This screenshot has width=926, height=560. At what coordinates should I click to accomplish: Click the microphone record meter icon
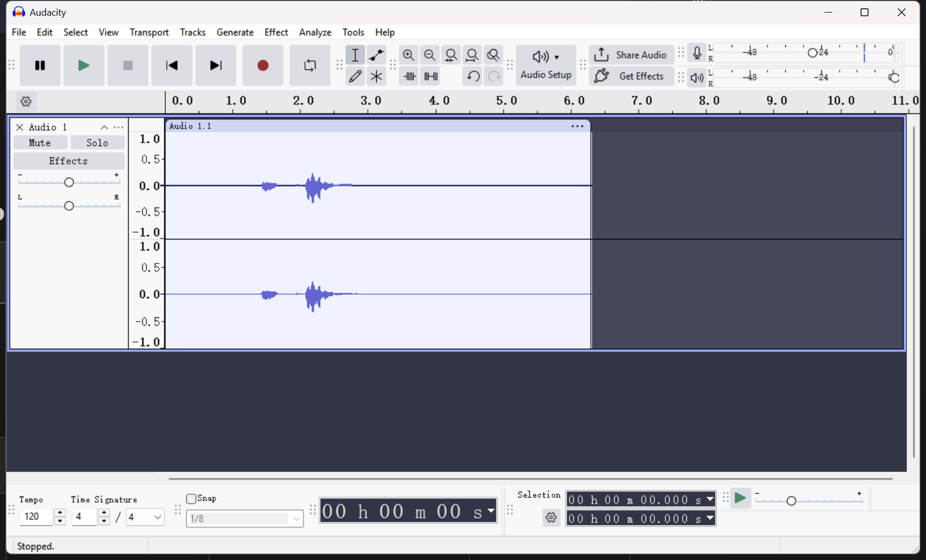click(x=697, y=53)
